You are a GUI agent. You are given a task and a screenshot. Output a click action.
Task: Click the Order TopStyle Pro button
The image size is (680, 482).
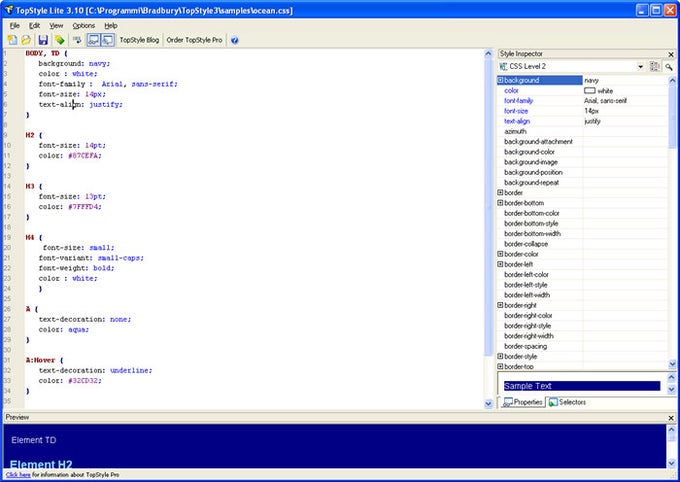[194, 40]
